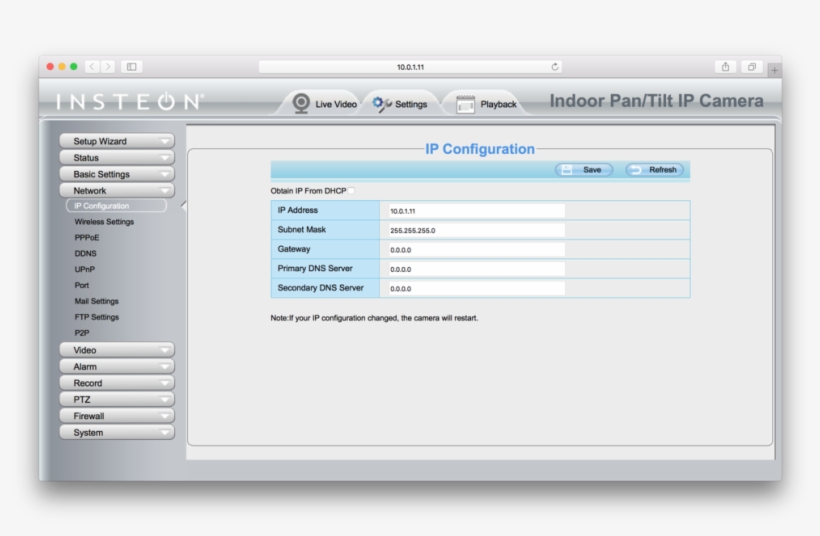Open UPnP settings

tap(85, 269)
